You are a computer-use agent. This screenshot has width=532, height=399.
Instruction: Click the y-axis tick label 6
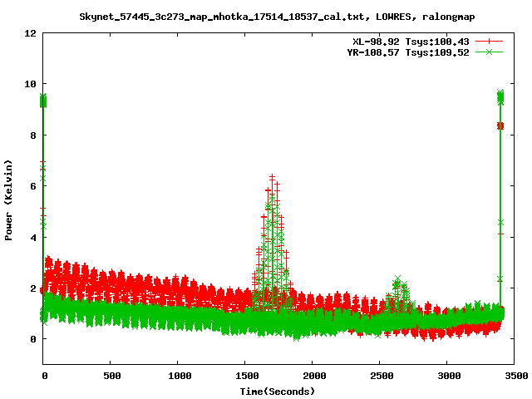(x=33, y=186)
